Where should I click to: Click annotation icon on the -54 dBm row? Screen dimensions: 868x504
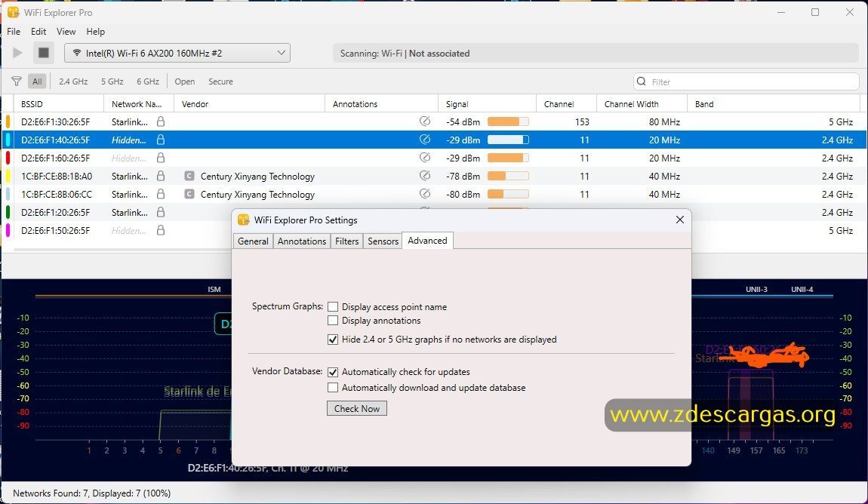[x=425, y=121]
